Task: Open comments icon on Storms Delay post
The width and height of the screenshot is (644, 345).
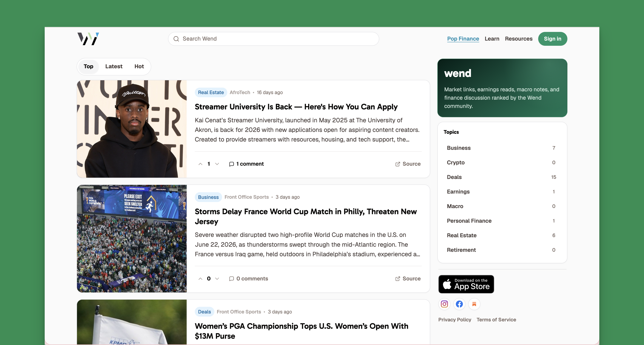Action: pyautogui.click(x=232, y=279)
